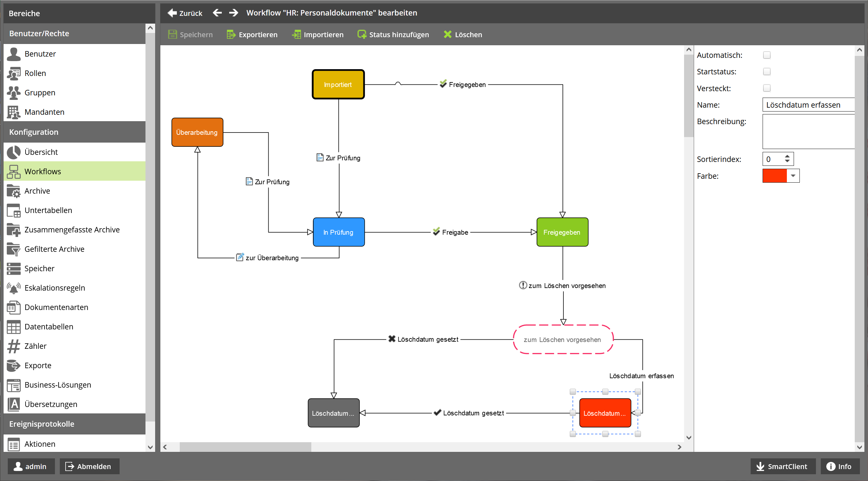Go to Übersetzungen menu entry
Viewport: 868px width, 481px height.
pyautogui.click(x=74, y=404)
